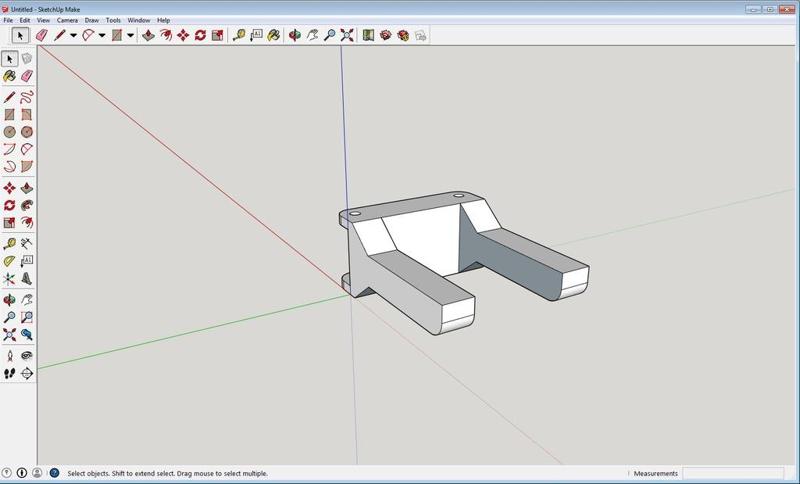The height and width of the screenshot is (484, 800).
Task: Expand the Rectangle shape dropdown arrow
Action: [130, 36]
